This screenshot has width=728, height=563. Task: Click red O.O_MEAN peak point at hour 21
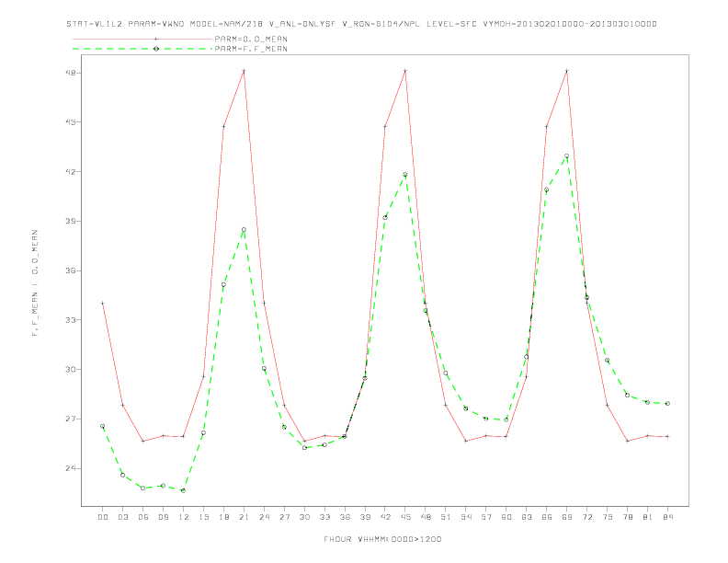pos(244,71)
